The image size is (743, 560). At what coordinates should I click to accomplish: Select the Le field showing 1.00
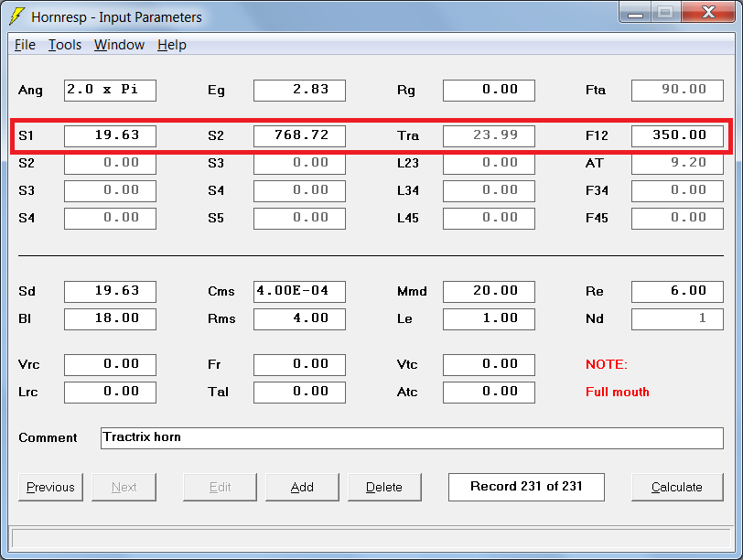coord(489,318)
